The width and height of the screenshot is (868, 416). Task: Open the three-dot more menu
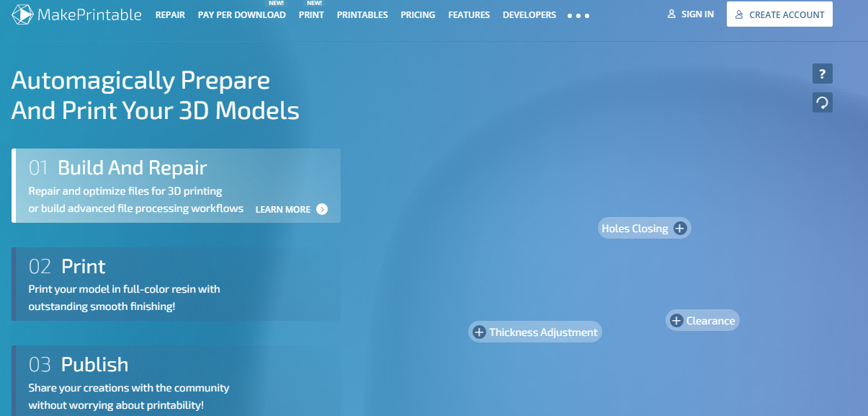click(x=578, y=15)
